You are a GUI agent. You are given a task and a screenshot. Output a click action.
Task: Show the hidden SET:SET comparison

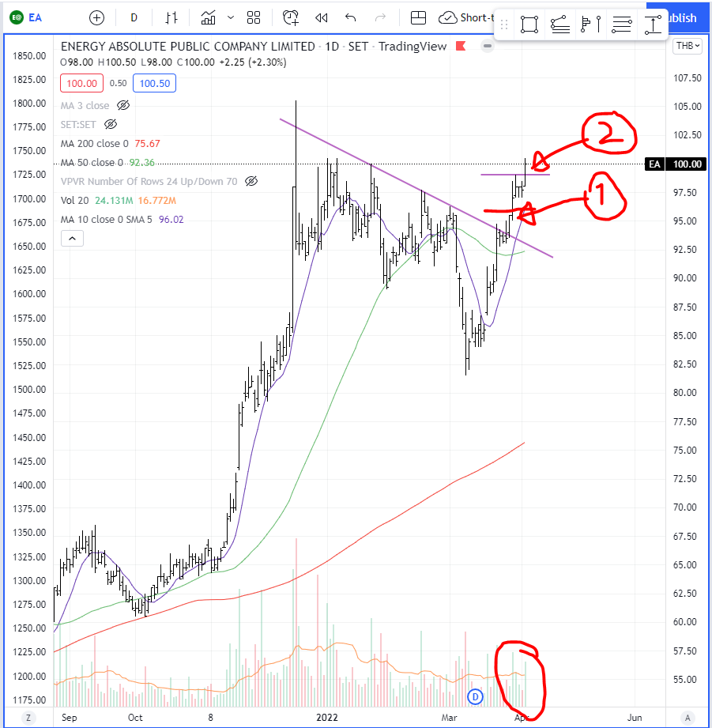pyautogui.click(x=111, y=124)
